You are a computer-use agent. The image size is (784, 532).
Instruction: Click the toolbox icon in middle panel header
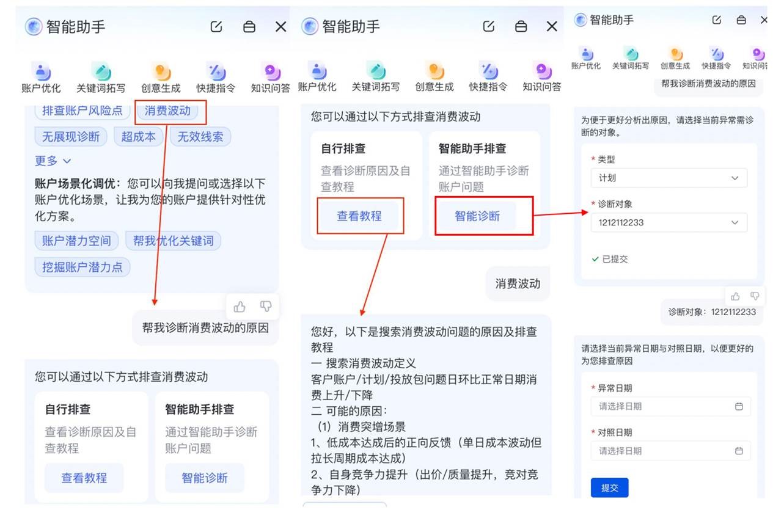(521, 26)
